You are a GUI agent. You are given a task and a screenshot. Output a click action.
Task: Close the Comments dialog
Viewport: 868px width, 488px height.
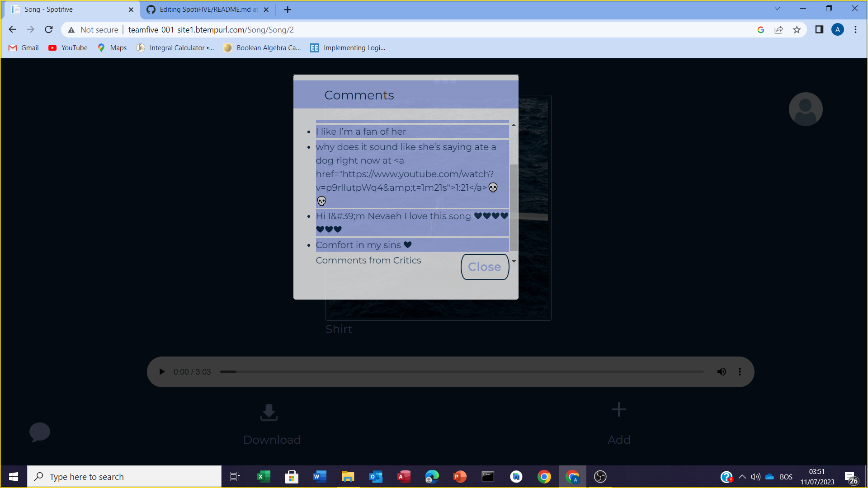(484, 267)
